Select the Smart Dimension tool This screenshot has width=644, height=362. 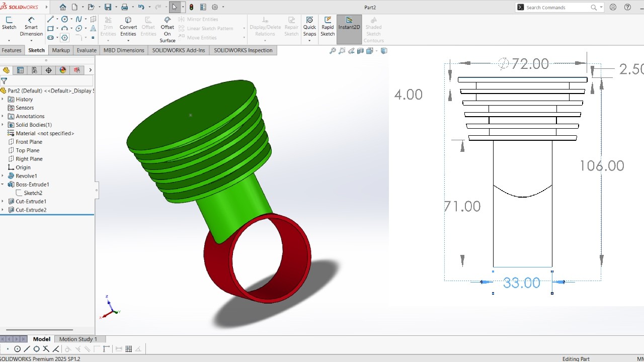31,27
